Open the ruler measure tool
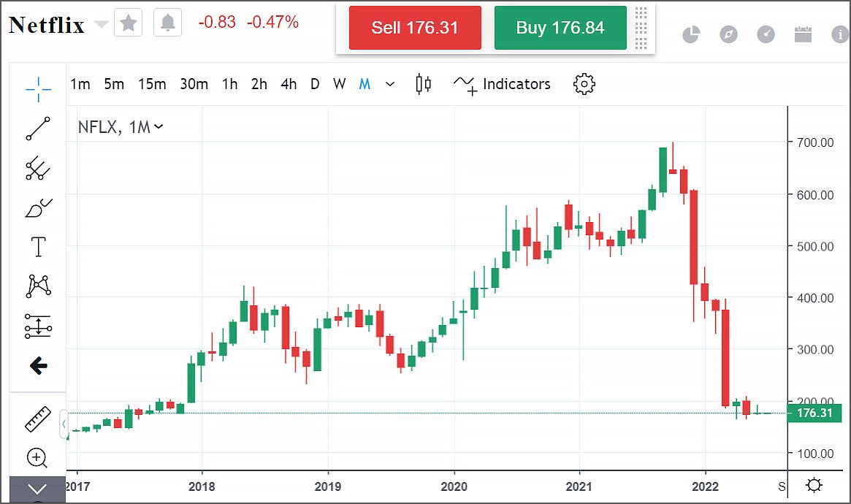The image size is (851, 504). [38, 420]
